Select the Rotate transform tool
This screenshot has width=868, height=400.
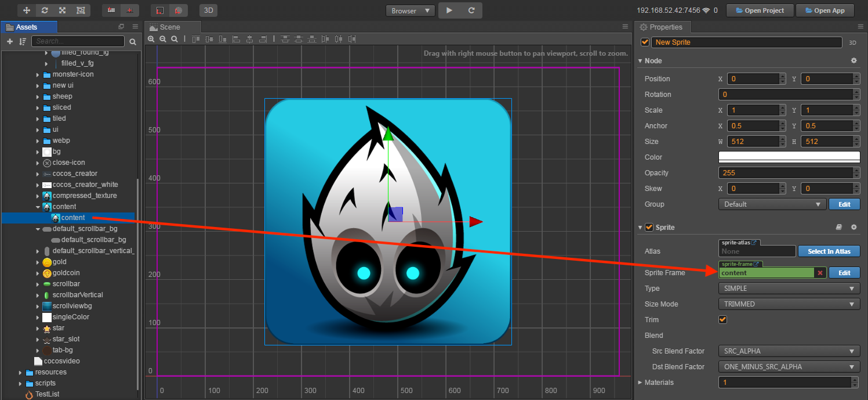[45, 10]
